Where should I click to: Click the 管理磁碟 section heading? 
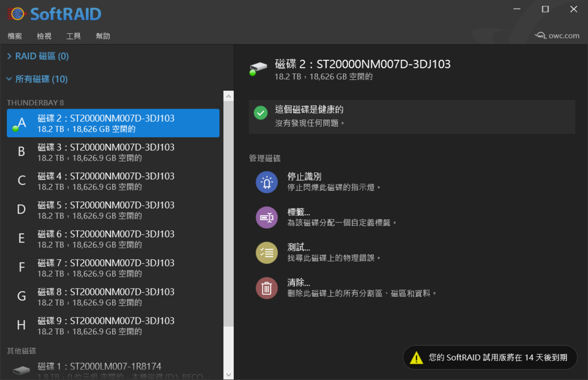tap(265, 158)
